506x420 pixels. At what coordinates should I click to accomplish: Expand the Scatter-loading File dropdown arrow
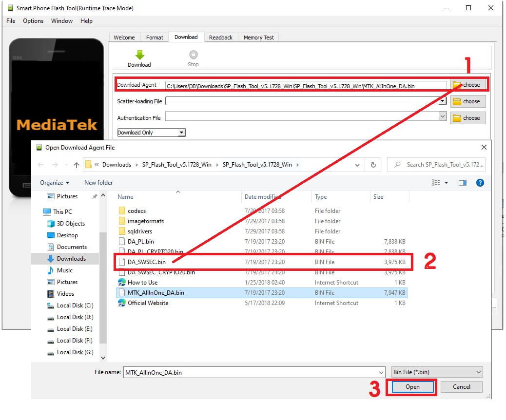coord(443,101)
